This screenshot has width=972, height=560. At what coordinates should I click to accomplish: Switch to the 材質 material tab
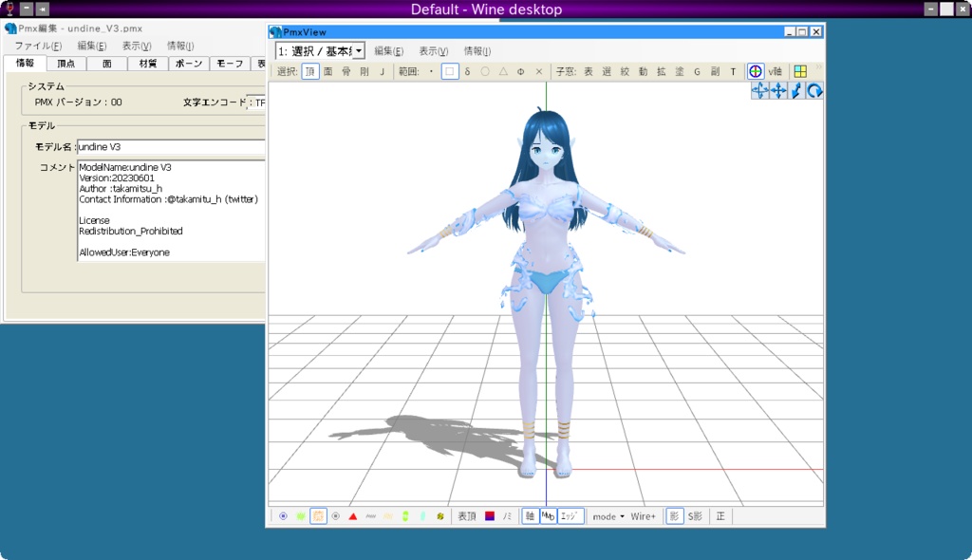(148, 64)
